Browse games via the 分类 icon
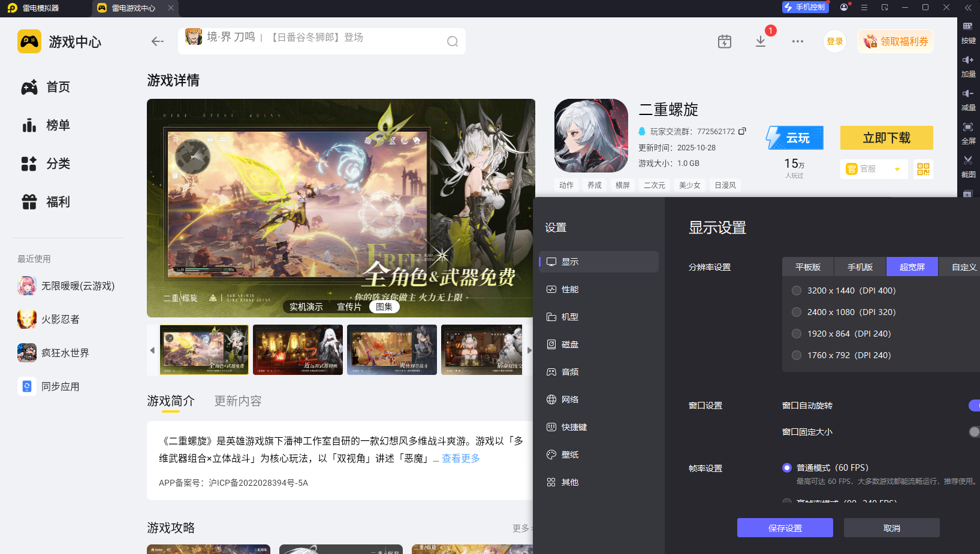 [x=58, y=164]
